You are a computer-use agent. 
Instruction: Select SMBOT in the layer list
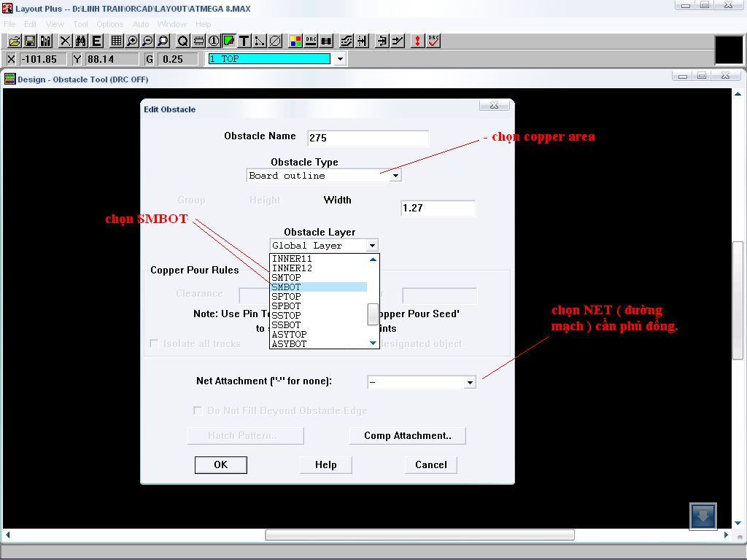point(318,287)
